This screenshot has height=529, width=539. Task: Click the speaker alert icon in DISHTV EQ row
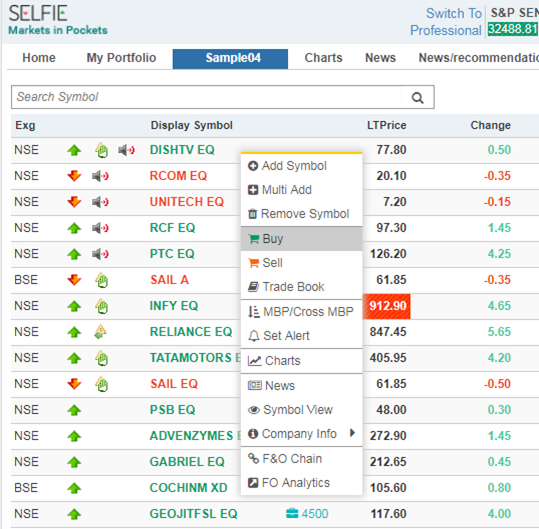tap(126, 150)
